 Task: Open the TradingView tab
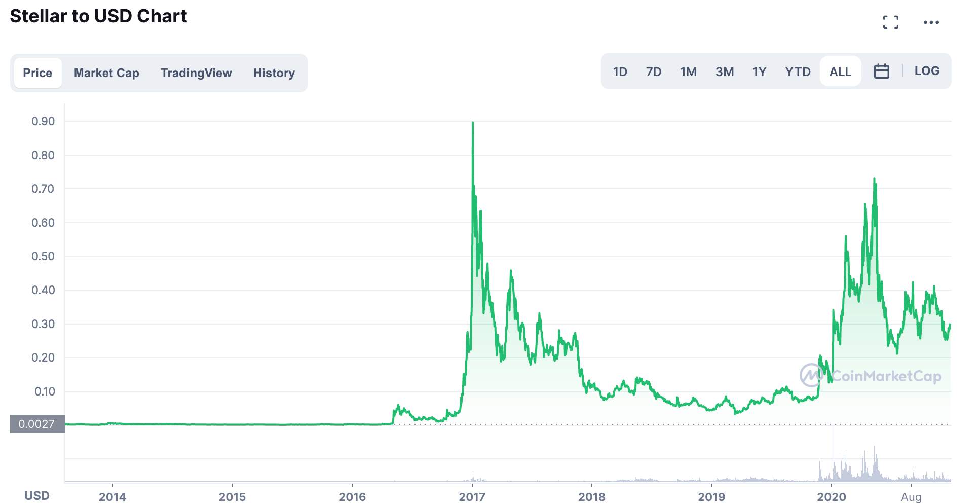coord(196,73)
